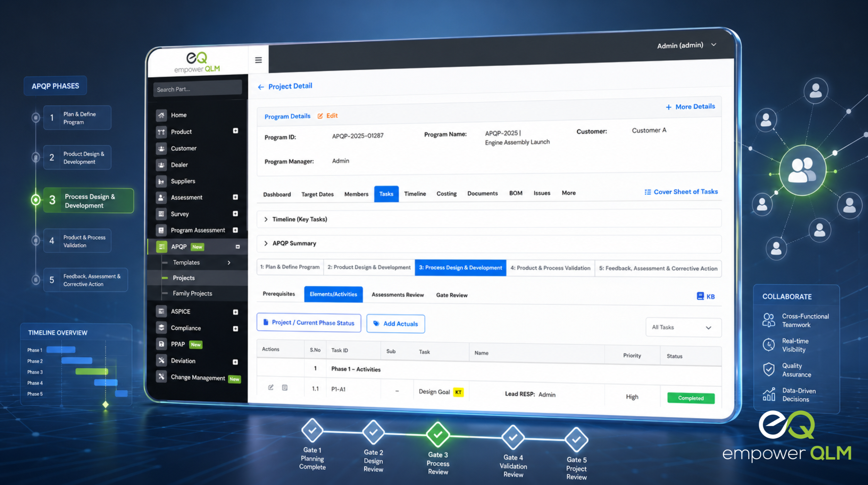Click the KB knowledge base icon
868x485 pixels.
[700, 296]
